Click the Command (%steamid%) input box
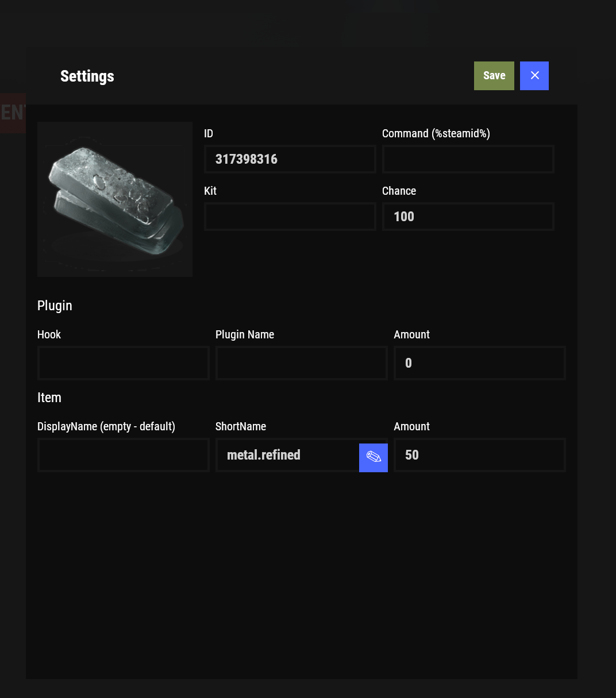Screen dimensions: 616x698 click(x=468, y=159)
